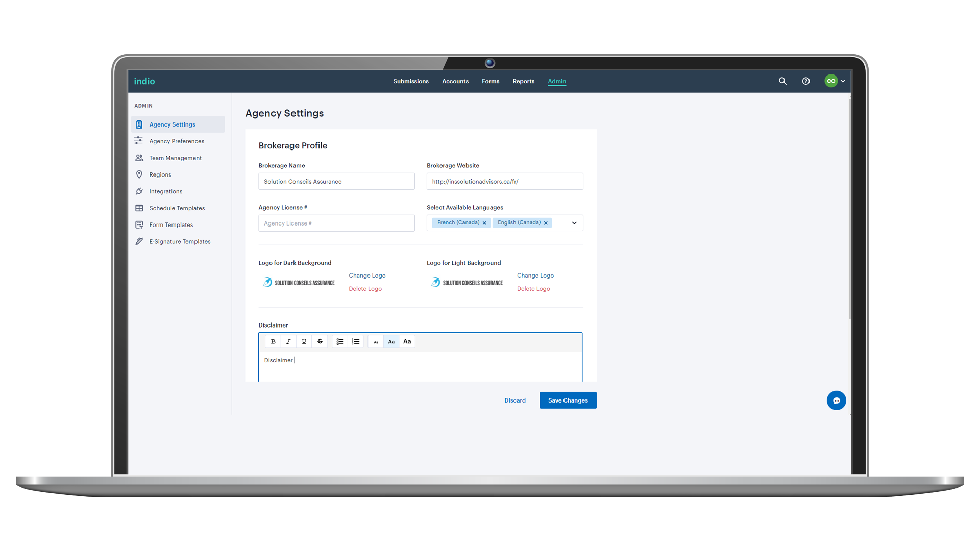Remove French (Canada) language tag
The height and width of the screenshot is (551, 980).
click(x=484, y=223)
